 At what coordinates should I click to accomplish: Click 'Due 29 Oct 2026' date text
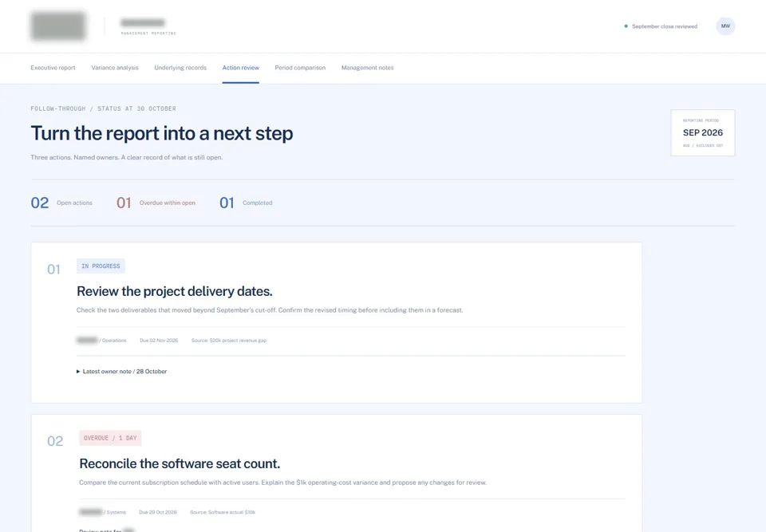(x=158, y=513)
